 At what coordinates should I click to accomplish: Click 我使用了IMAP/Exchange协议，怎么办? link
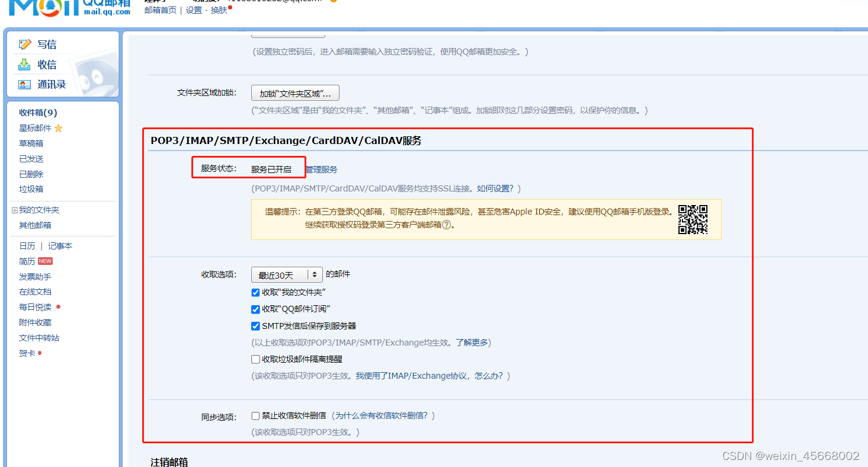(431, 376)
